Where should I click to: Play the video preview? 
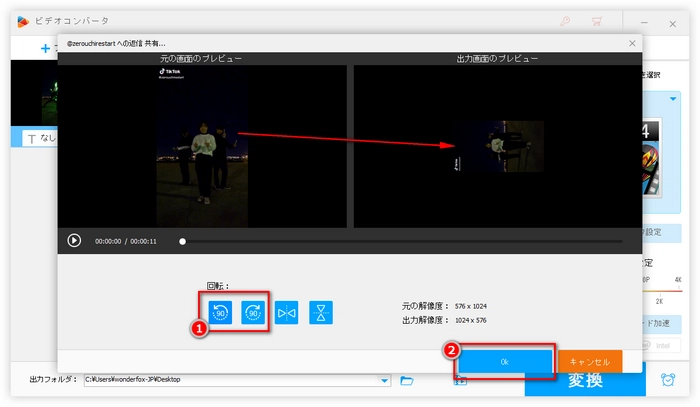click(x=74, y=240)
